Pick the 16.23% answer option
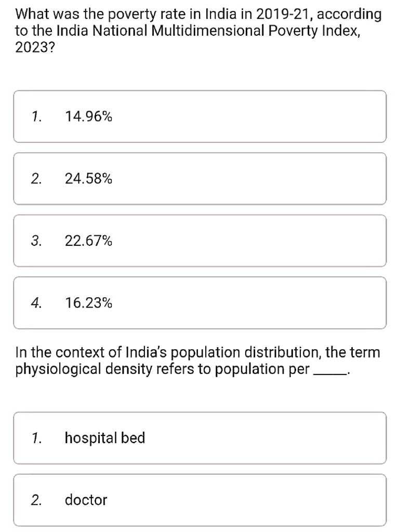Screen dimensions: 399x532 [199, 302]
